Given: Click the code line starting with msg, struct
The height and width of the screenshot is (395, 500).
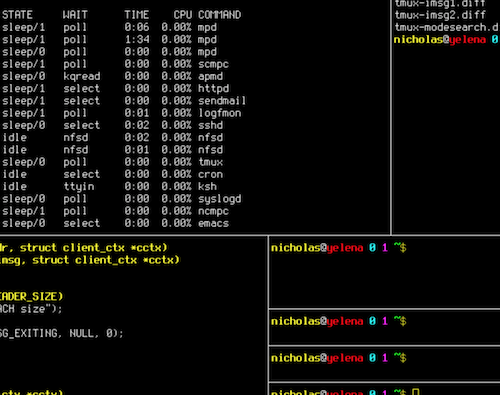Looking at the screenshot, I should [90, 260].
